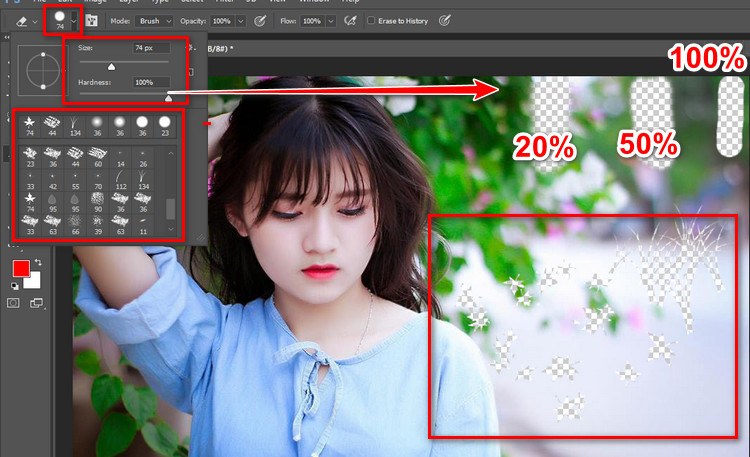Click the brush list scroll down arrow
The image size is (750, 457).
(x=171, y=229)
